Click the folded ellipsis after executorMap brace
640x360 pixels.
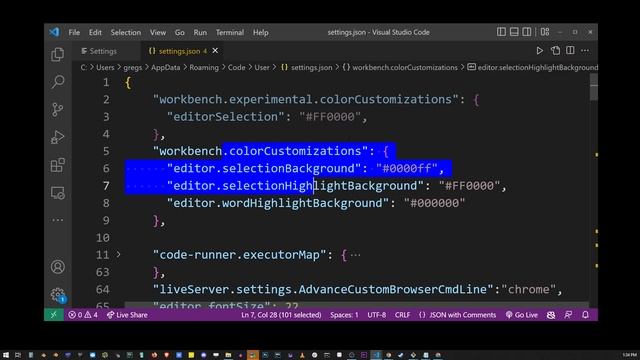click(x=356, y=255)
